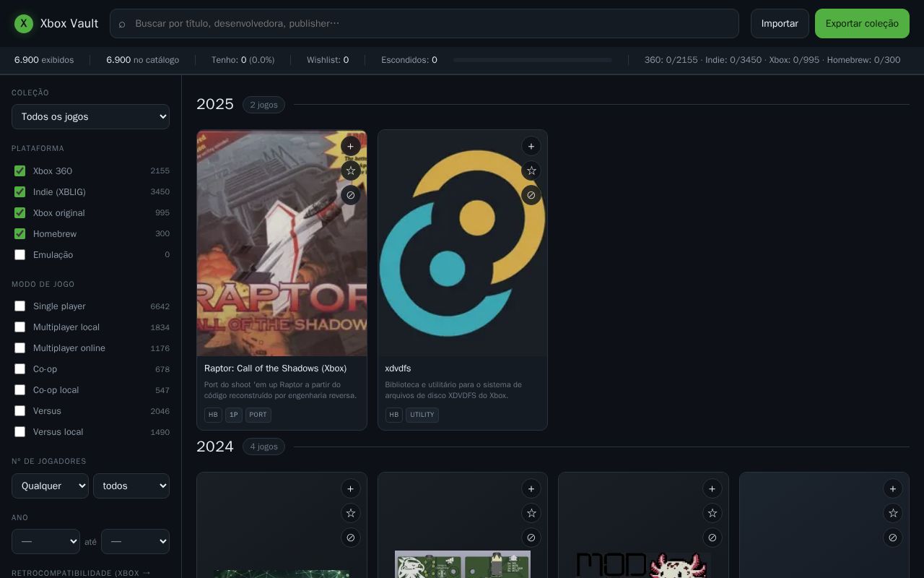Viewport: 924px width, 578px height.
Task: Click the Importar button
Action: point(780,24)
